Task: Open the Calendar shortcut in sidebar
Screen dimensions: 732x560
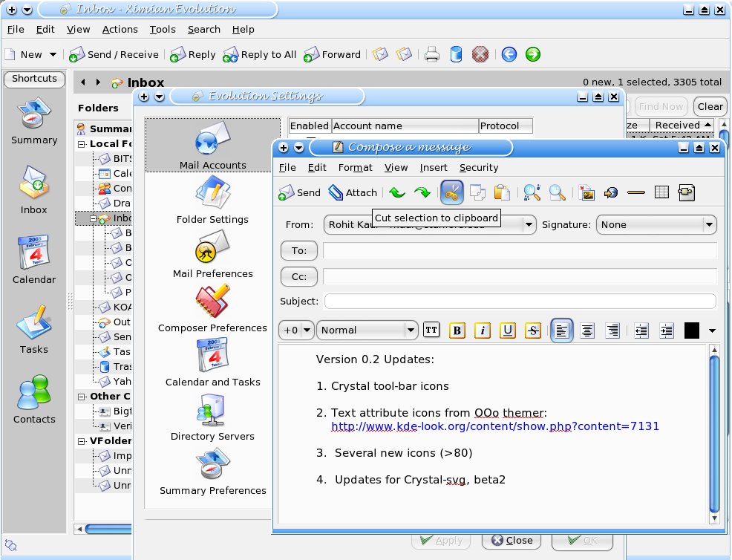Action: pos(34,260)
